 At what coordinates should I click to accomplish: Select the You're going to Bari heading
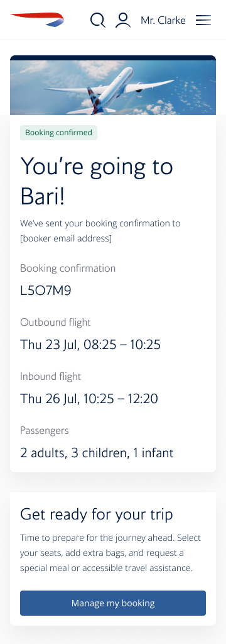pos(97,182)
